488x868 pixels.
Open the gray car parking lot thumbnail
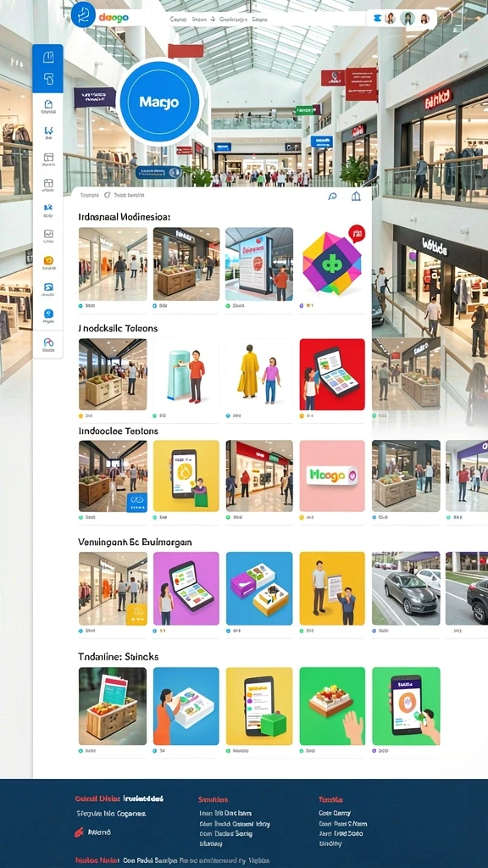(x=406, y=588)
